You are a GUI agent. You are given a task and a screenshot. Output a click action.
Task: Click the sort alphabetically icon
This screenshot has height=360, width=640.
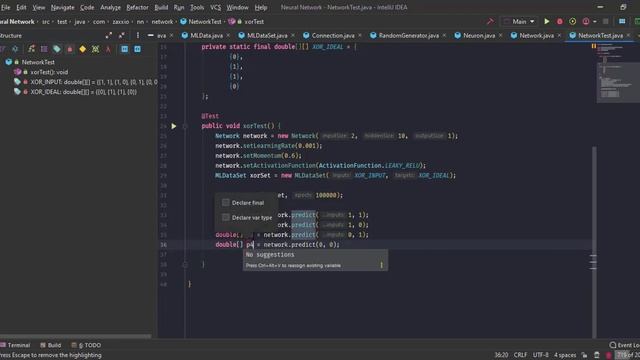point(15,49)
